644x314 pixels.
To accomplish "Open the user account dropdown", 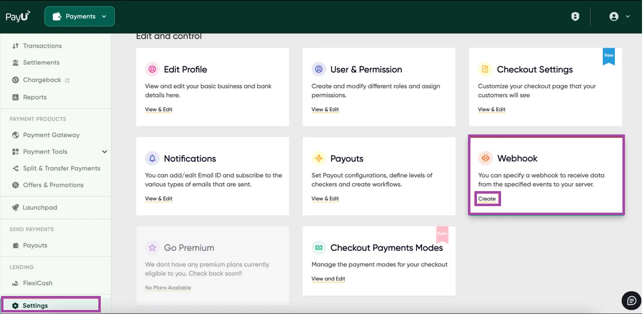I will (x=619, y=17).
